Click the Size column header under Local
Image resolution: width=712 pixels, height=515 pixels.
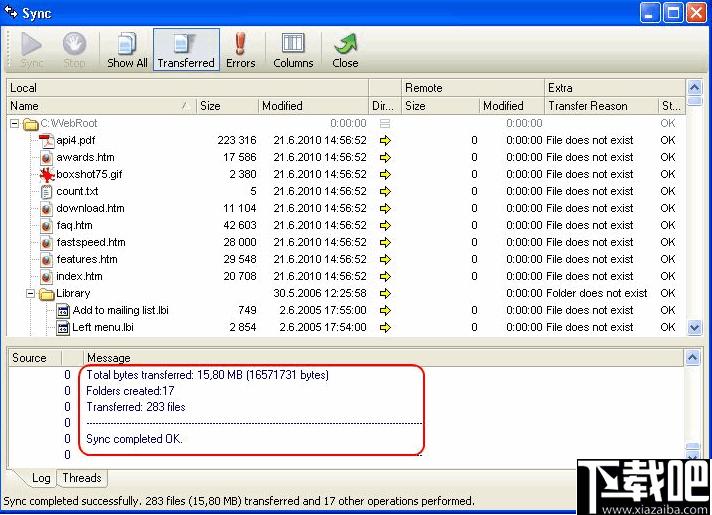coord(225,106)
